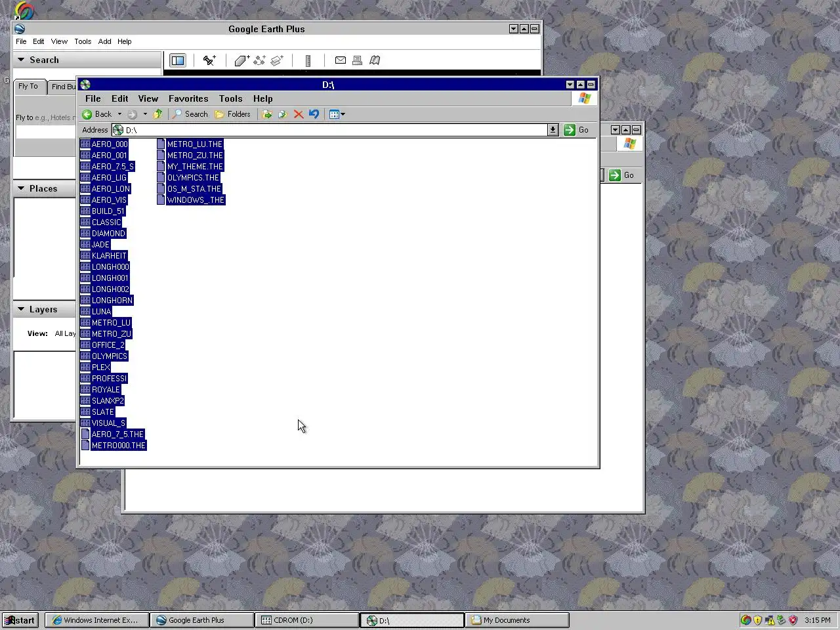Click the Go button in D:\ address bar

[576, 130]
